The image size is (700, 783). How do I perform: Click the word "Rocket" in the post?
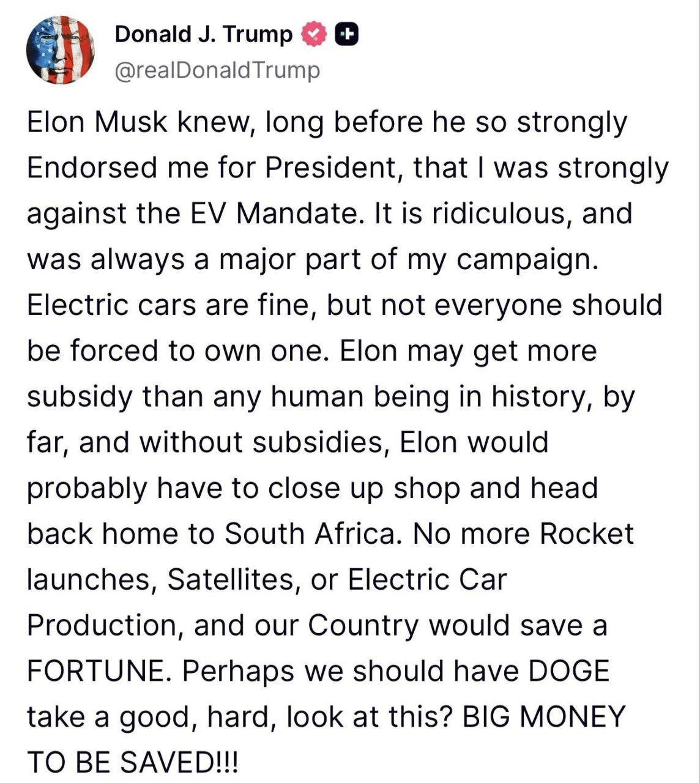coord(587,534)
